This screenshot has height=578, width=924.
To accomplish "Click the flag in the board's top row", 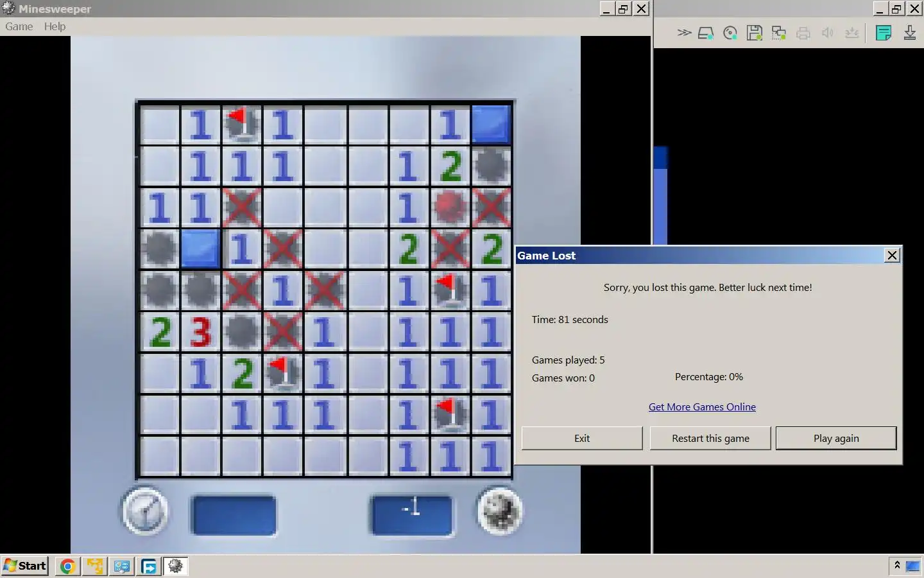I will coord(242,123).
